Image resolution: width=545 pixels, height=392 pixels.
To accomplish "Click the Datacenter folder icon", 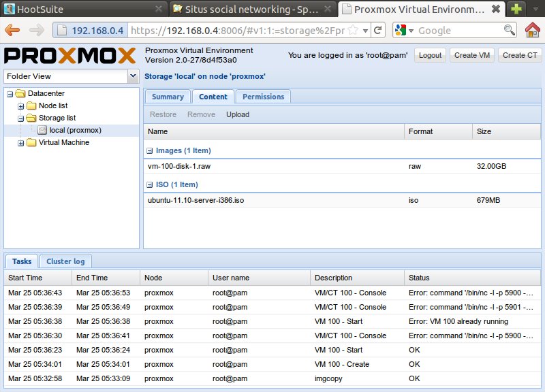I will tap(20, 93).
